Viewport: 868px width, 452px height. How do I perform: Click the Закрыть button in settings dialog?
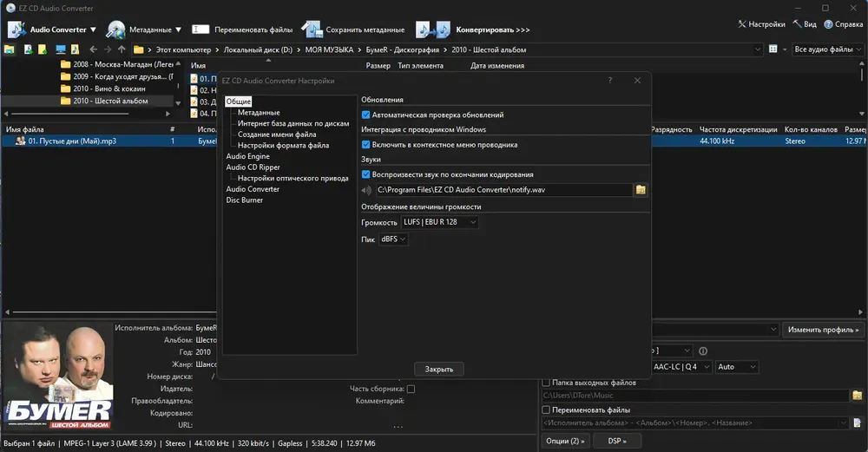point(439,369)
